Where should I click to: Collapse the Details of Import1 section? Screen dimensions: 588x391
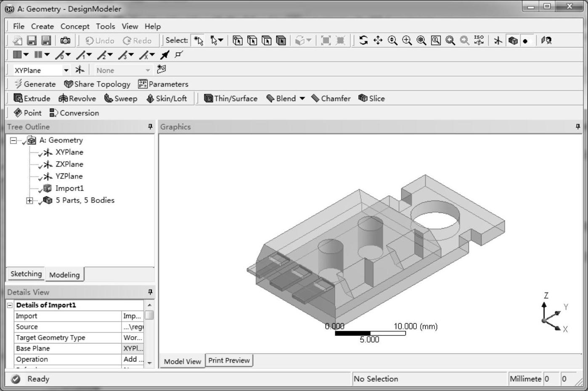(10, 305)
